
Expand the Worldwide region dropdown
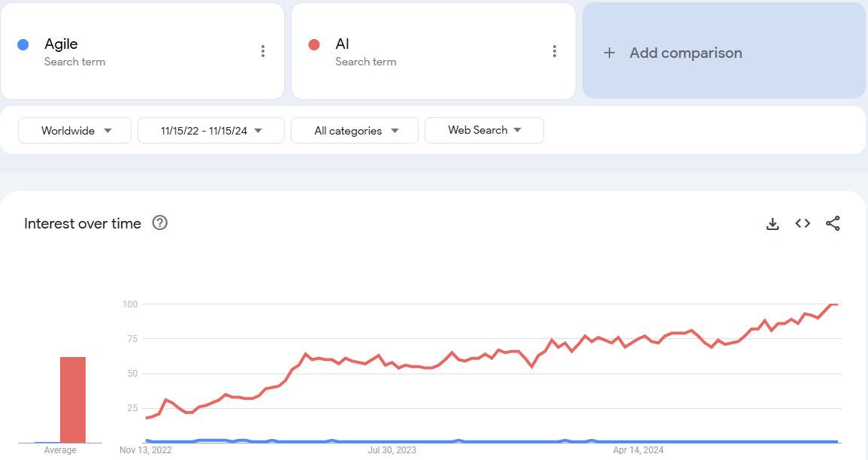tap(75, 130)
